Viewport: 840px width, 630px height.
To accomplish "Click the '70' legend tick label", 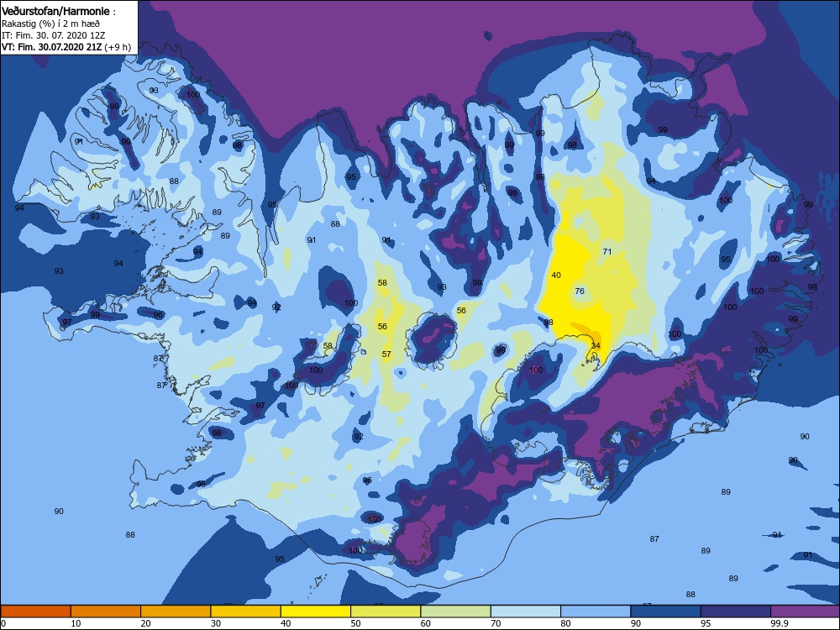I will pyautogui.click(x=496, y=623).
